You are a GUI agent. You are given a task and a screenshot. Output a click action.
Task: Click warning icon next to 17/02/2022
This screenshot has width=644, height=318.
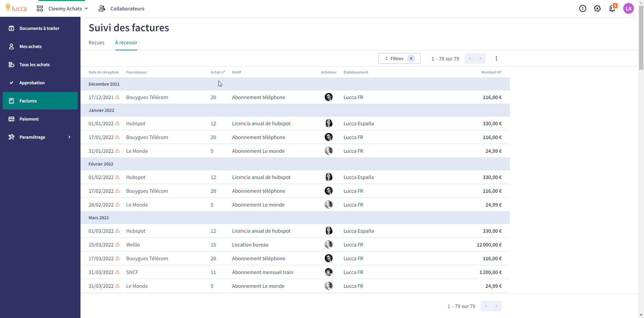[117, 191]
